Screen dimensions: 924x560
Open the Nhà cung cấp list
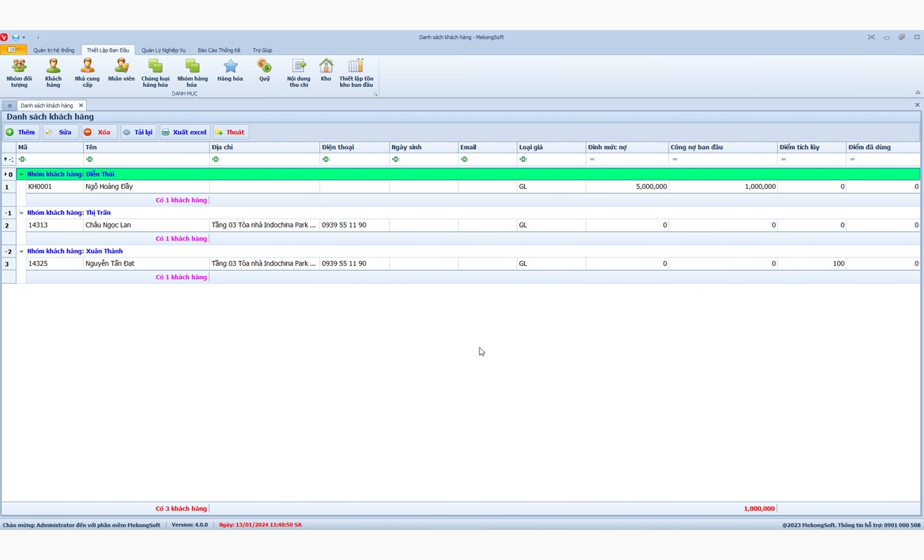[x=87, y=73]
